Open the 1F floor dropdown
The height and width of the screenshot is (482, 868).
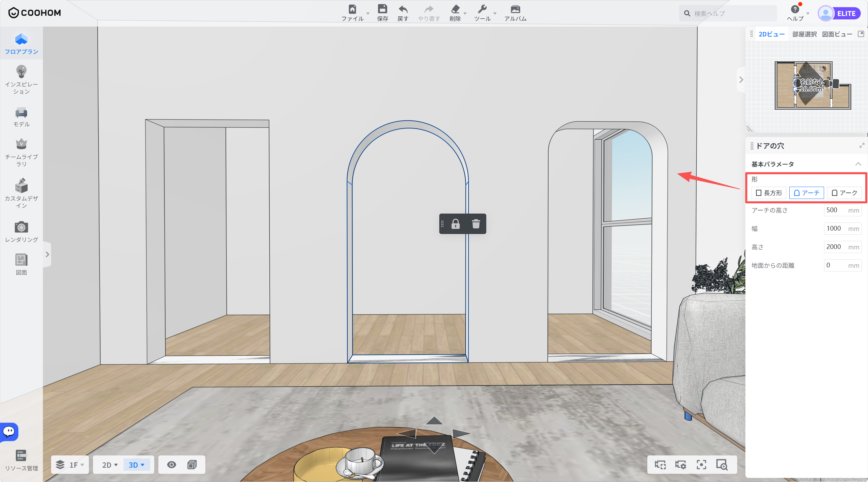(x=70, y=465)
